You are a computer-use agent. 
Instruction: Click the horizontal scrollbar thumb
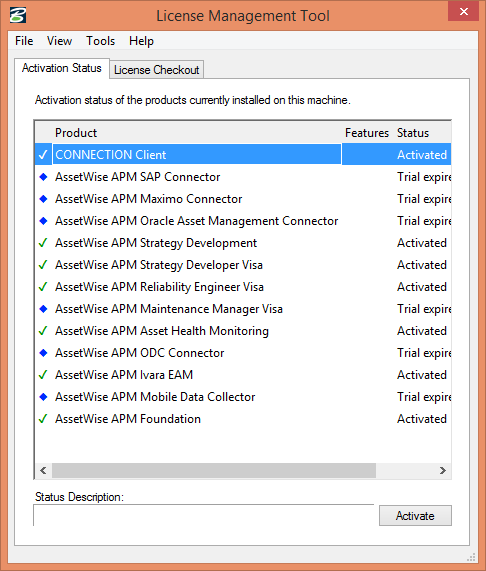click(x=214, y=470)
